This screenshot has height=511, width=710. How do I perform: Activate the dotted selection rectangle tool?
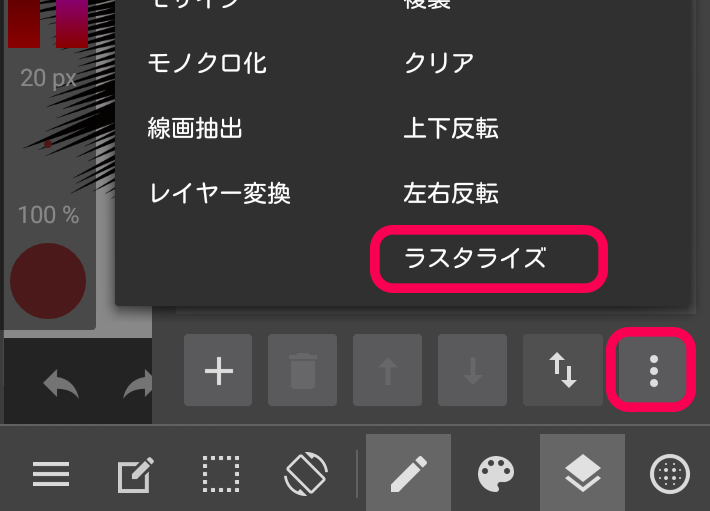tap(221, 474)
